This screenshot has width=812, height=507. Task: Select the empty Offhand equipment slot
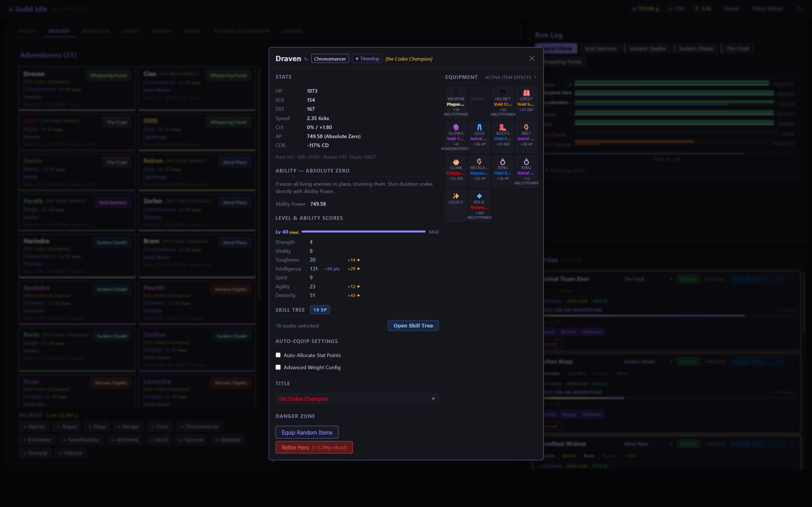[x=479, y=103]
